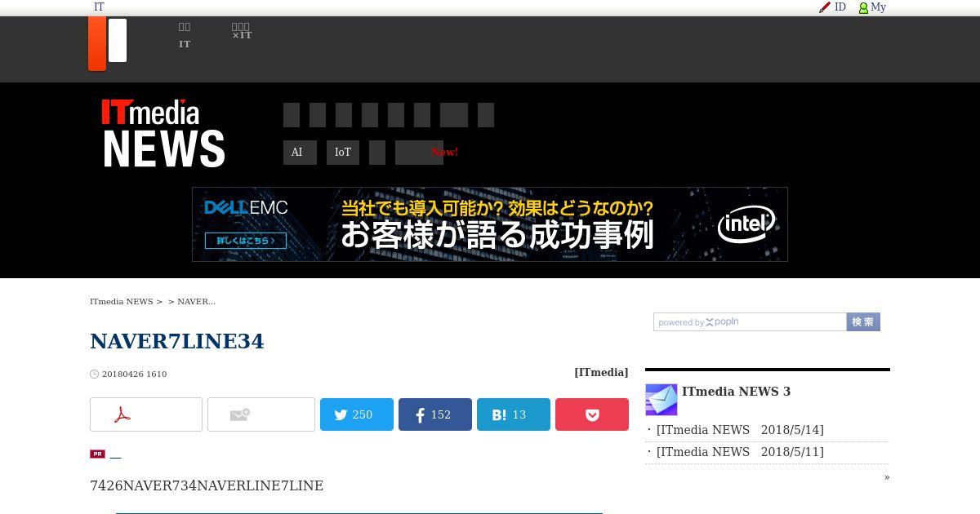The width and height of the screenshot is (980, 514).
Task: Click the lead paragraph starting 7426NAVER734
Action: (207, 486)
